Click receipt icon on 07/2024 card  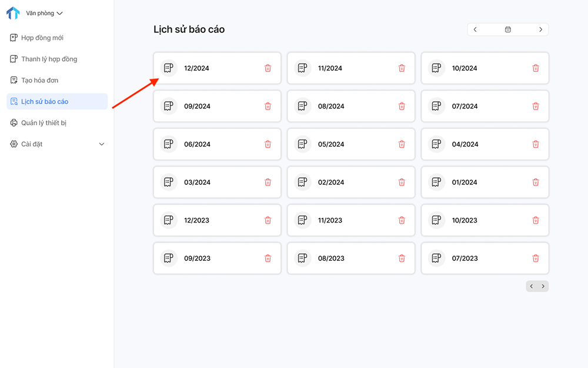click(437, 107)
